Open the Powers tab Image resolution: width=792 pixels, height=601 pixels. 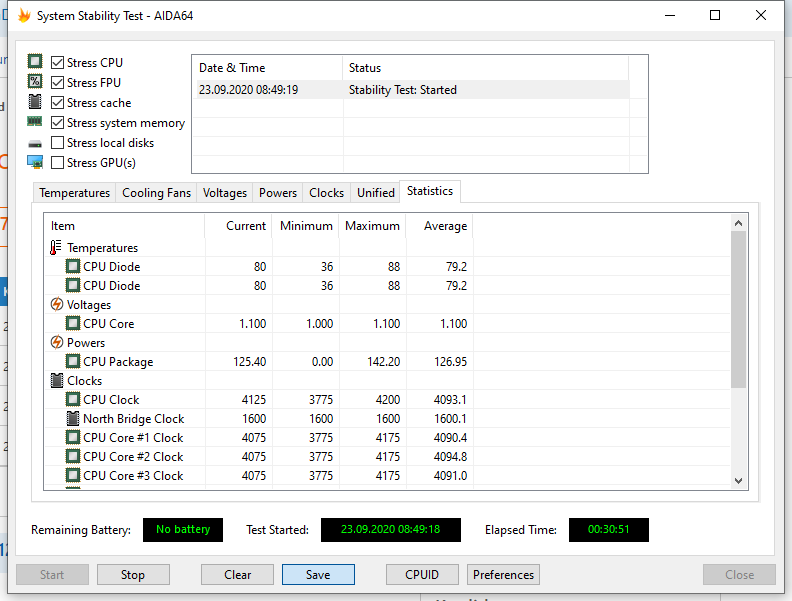[278, 193]
